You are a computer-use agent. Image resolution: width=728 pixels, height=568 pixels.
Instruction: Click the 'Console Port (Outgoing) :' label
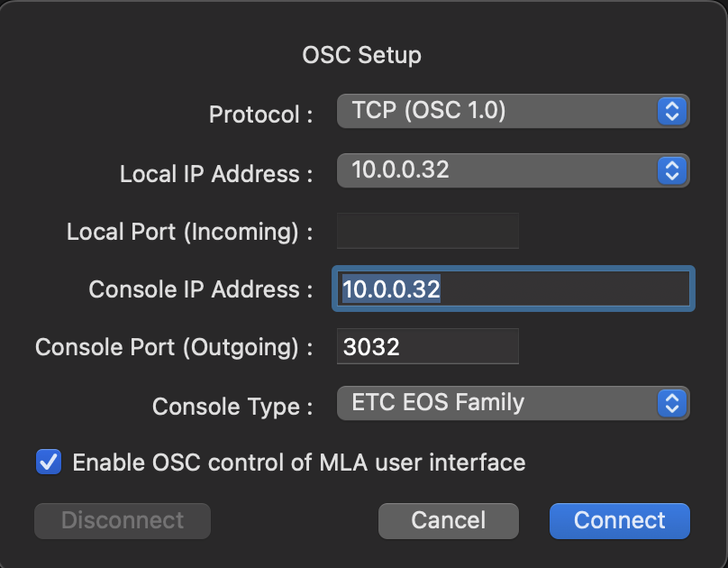click(x=174, y=347)
